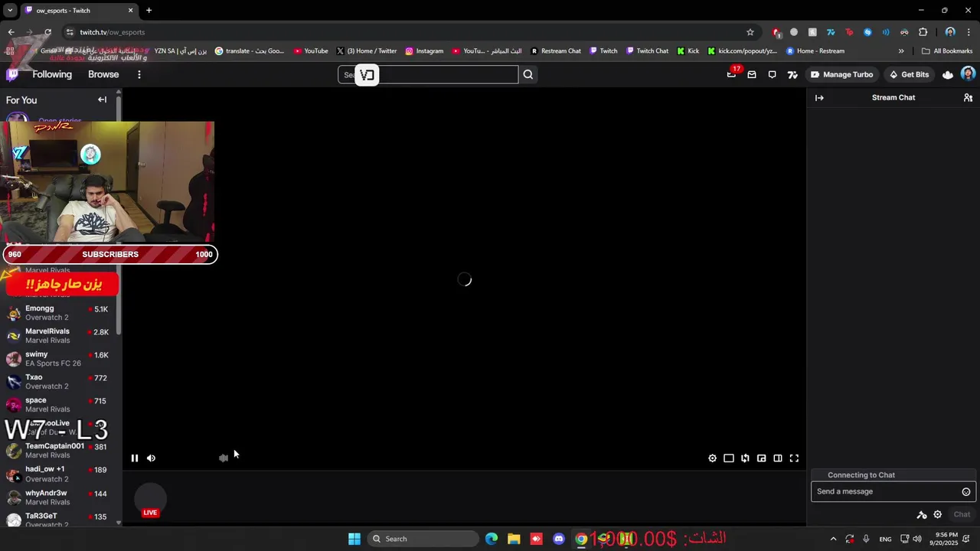Viewport: 980px width, 551px height.
Task: Click the Bits/channel points icon below chat
Action: (922, 515)
